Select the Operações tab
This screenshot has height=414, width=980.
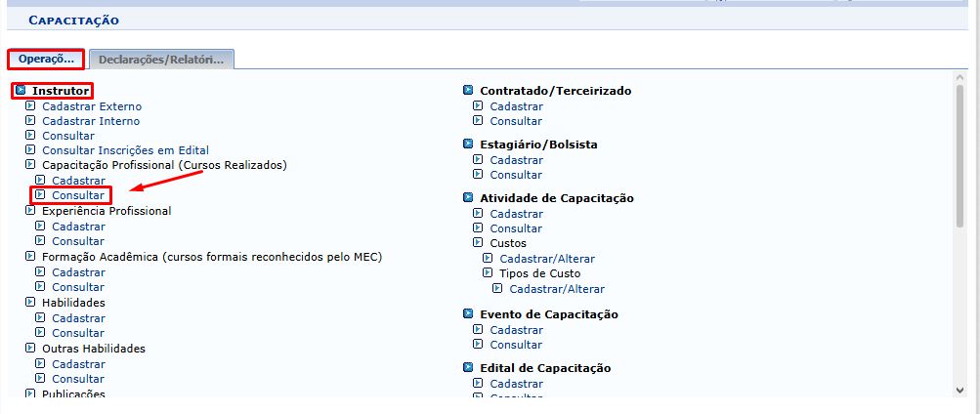coord(46,60)
